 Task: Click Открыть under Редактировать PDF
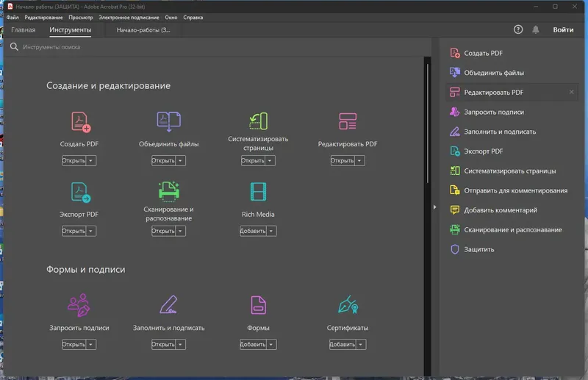click(343, 160)
